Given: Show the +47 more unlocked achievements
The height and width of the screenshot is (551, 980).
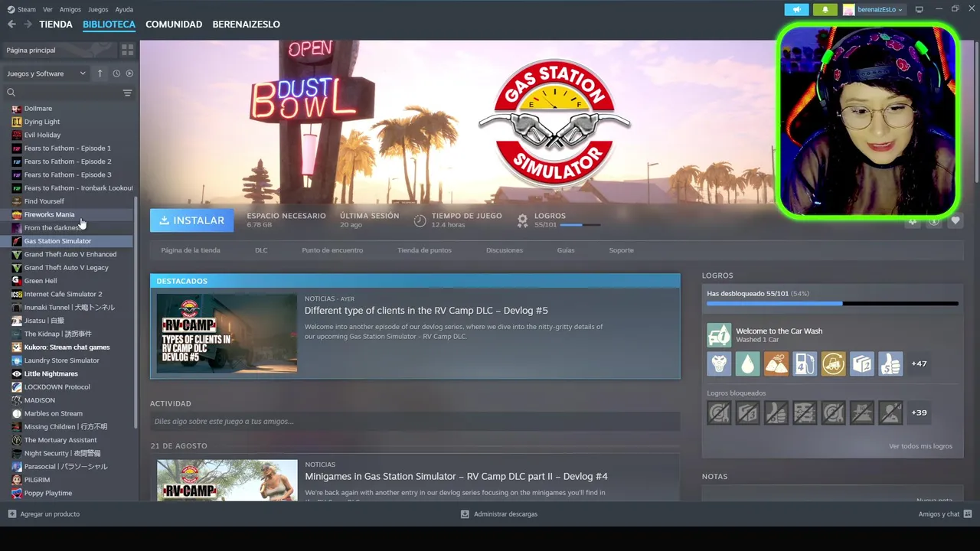Looking at the screenshot, I should point(919,364).
